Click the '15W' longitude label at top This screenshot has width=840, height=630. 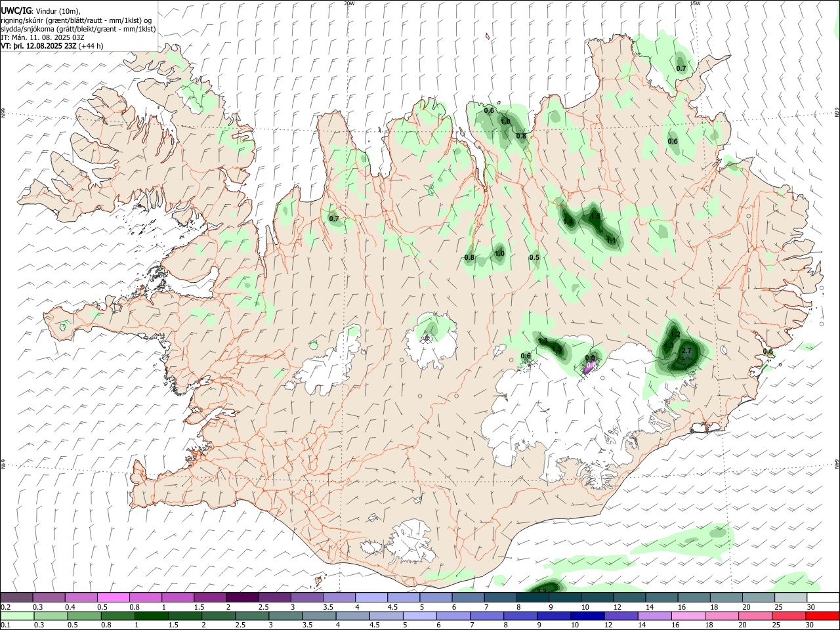695,3
